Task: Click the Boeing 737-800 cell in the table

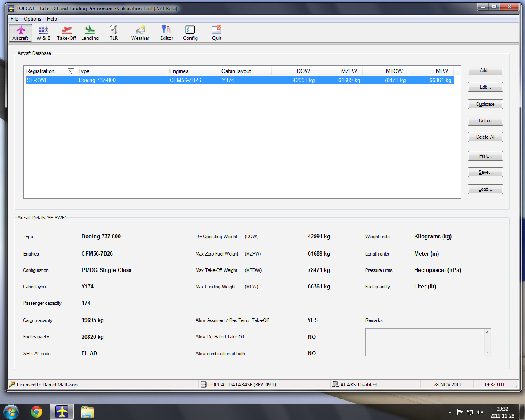Action: 97,80
